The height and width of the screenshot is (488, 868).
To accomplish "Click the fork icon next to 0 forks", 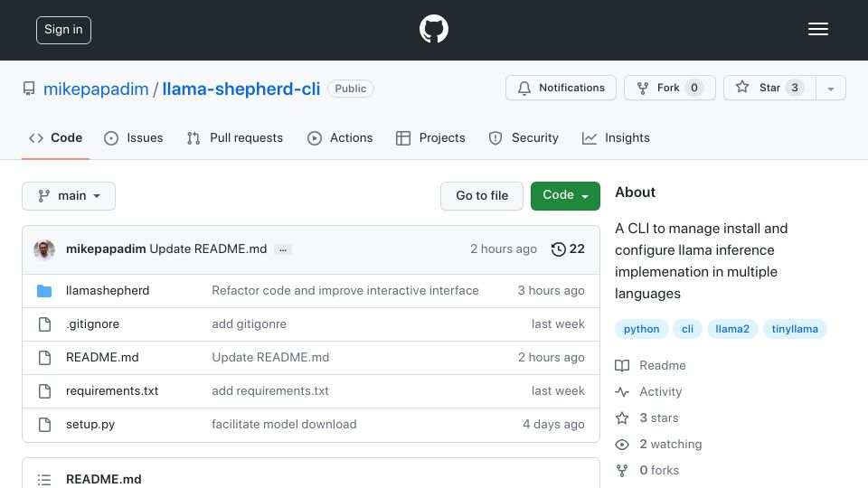I will click(622, 470).
